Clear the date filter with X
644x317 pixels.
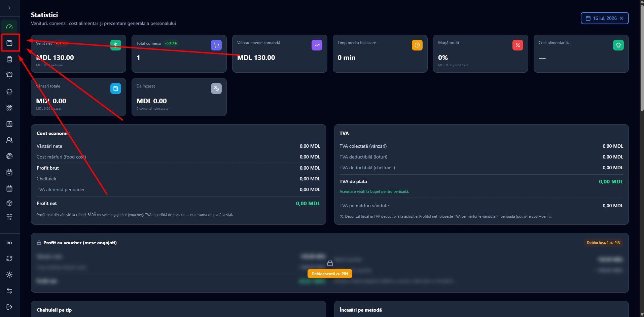621,18
